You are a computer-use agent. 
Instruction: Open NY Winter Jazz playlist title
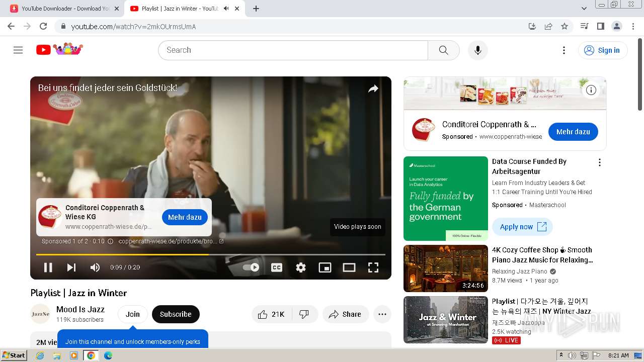tap(541, 306)
